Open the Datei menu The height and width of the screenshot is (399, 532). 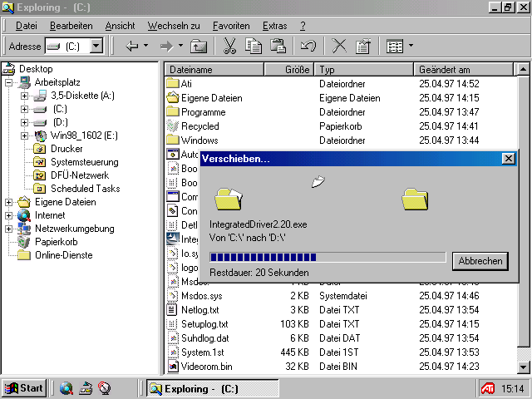coord(27,26)
